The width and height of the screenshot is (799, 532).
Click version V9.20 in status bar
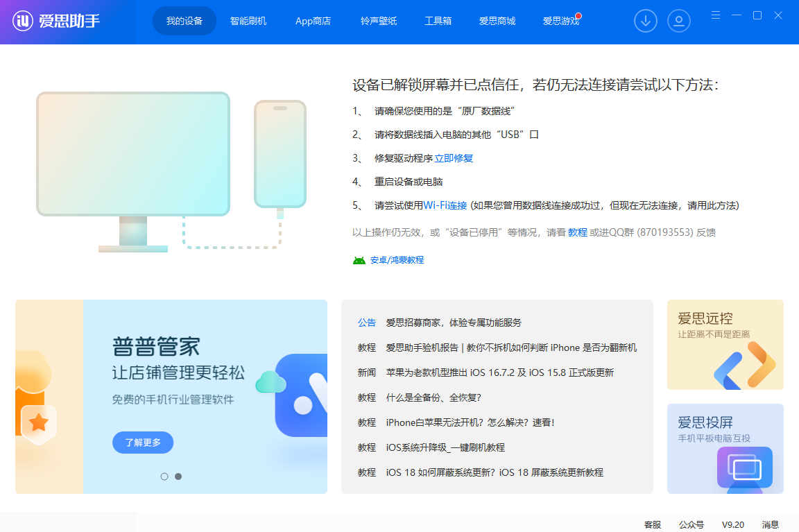coord(732,524)
